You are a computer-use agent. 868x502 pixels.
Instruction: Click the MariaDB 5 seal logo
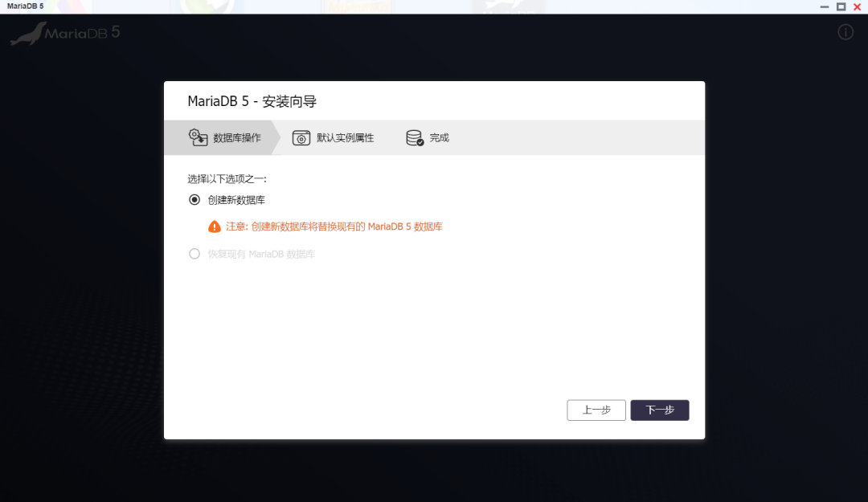(x=65, y=33)
